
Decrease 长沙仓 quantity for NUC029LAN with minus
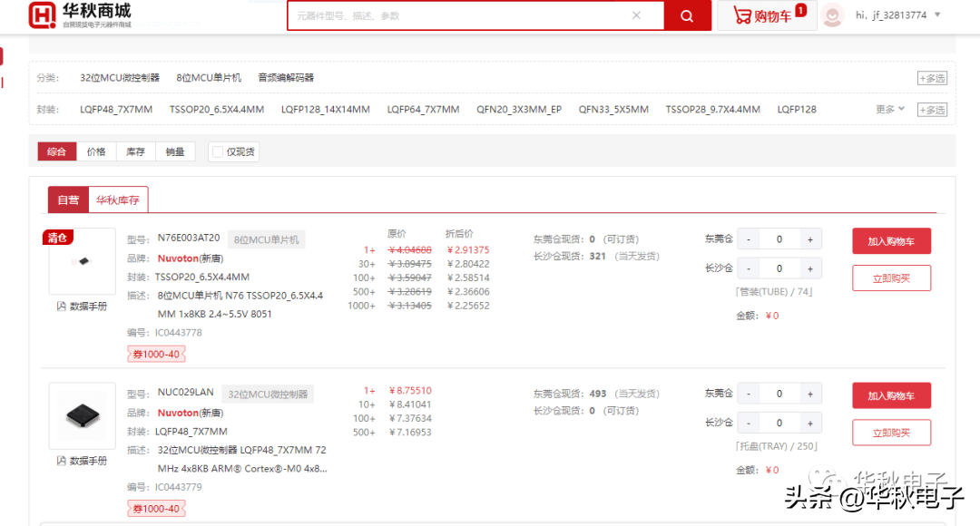click(748, 423)
